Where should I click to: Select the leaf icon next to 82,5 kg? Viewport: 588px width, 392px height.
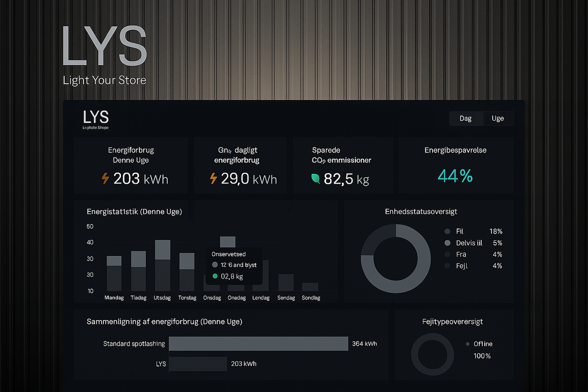coord(315,179)
